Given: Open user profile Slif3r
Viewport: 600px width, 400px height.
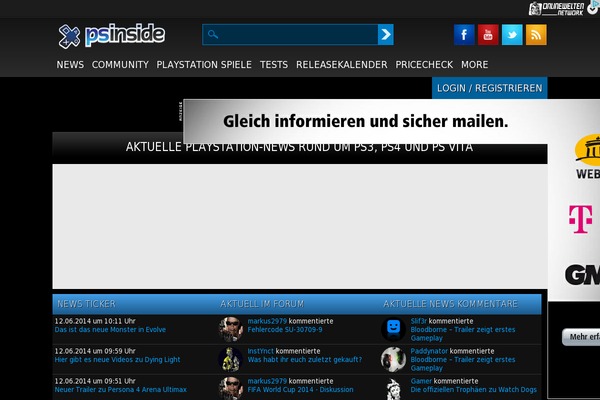Looking at the screenshot, I should point(419,321).
